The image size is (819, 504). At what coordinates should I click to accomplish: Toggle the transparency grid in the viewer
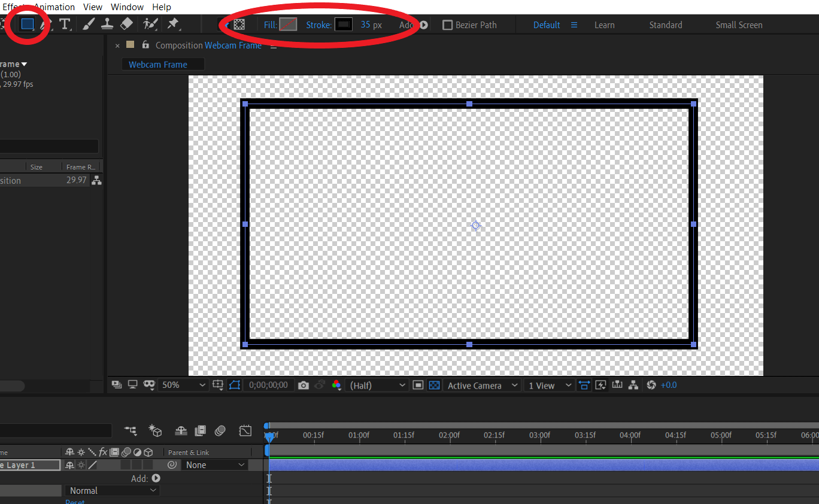[433, 385]
